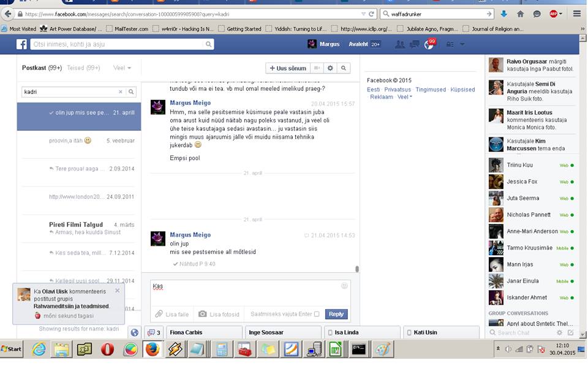The image size is (588, 368).
Task: Reload the page with the refresh icon
Action: (x=371, y=14)
